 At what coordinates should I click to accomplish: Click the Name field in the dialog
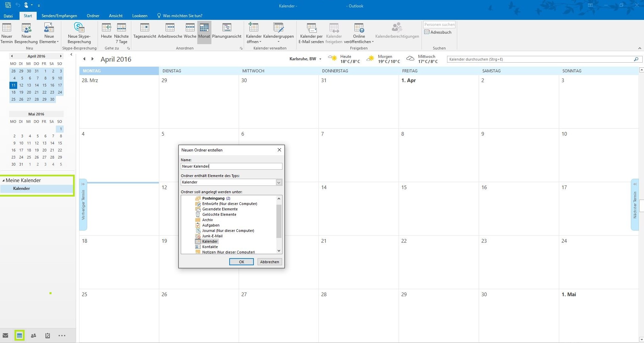coord(231,166)
